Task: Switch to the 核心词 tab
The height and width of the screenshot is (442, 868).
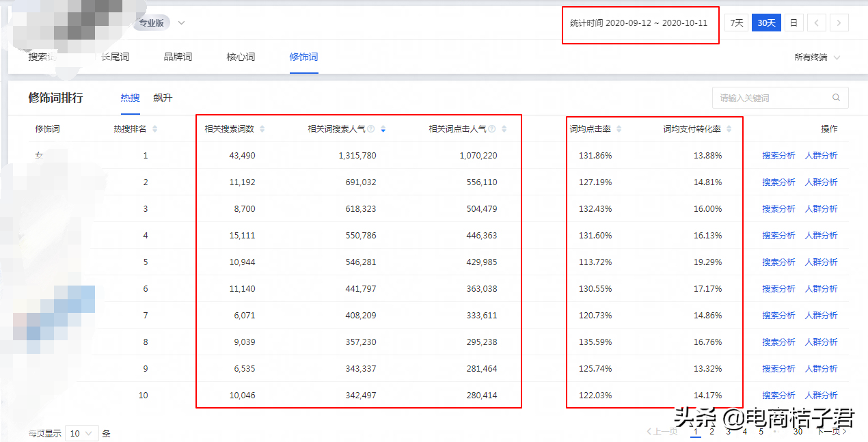Action: pyautogui.click(x=241, y=57)
